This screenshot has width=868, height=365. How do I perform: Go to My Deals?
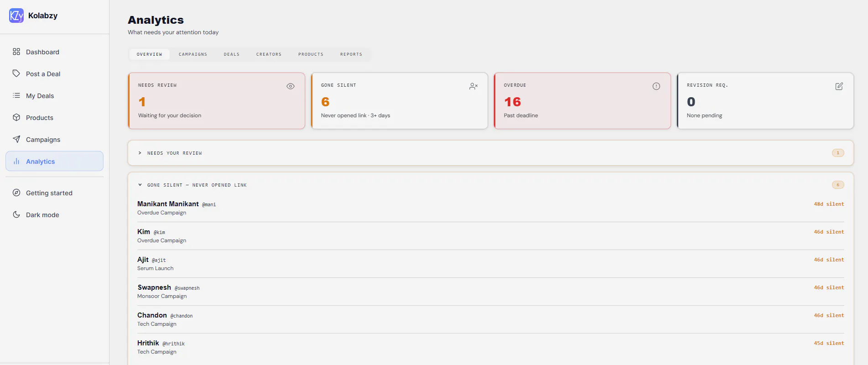click(54, 96)
